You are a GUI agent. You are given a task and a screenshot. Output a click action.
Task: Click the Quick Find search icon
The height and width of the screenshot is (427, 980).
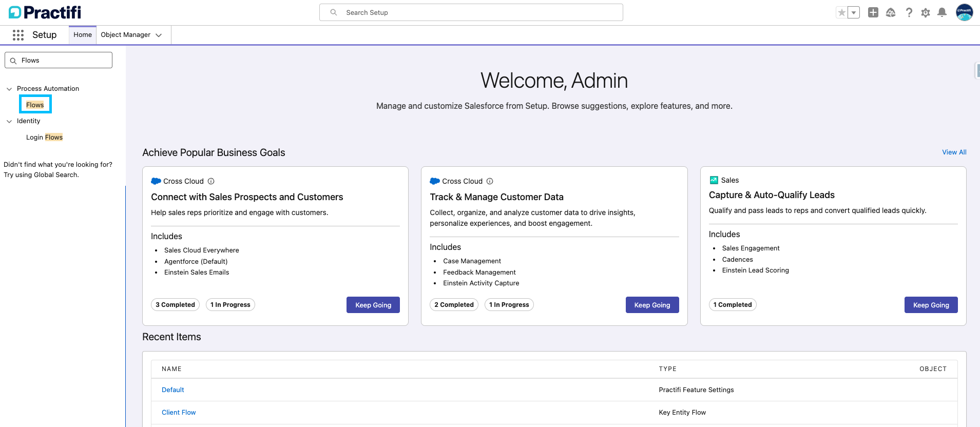(13, 61)
